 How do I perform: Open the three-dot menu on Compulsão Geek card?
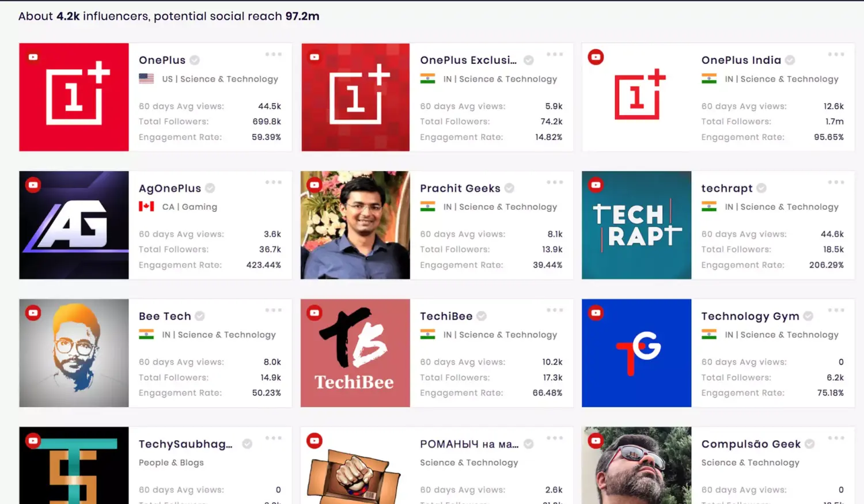[x=836, y=438]
